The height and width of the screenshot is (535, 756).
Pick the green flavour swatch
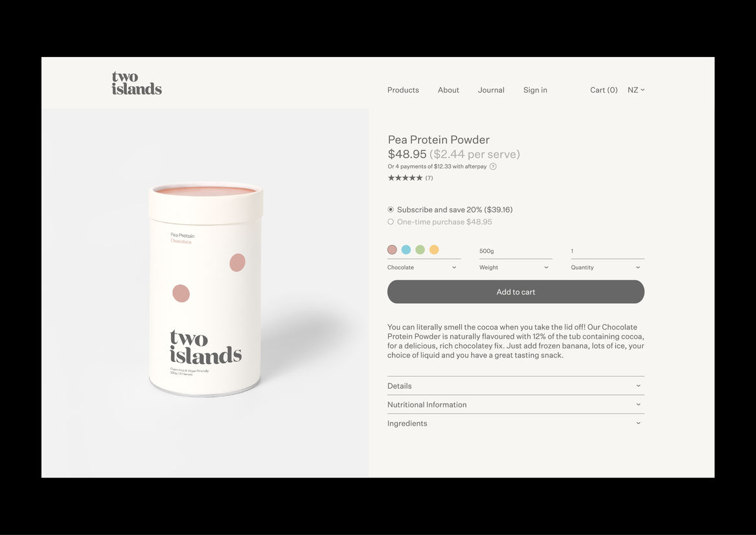(420, 249)
